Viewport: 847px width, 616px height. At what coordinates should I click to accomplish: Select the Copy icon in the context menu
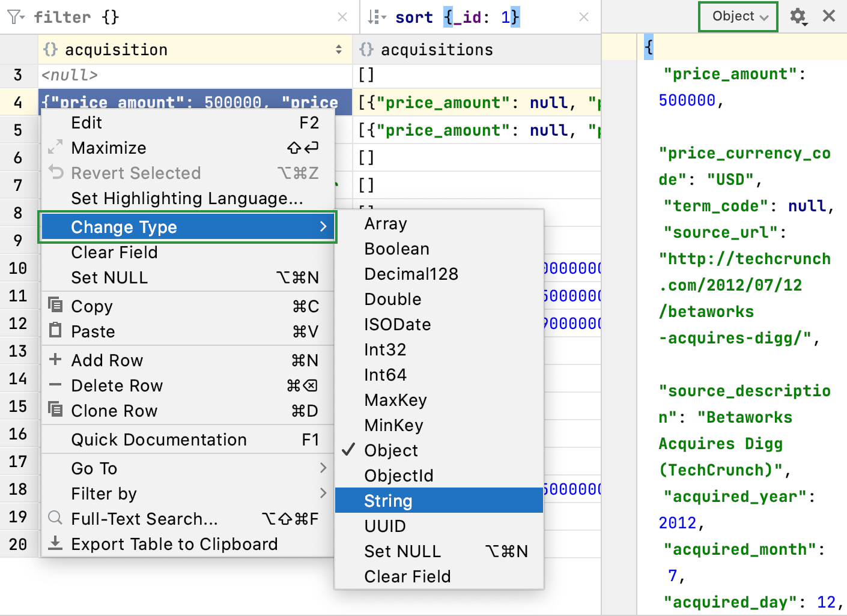click(55, 306)
